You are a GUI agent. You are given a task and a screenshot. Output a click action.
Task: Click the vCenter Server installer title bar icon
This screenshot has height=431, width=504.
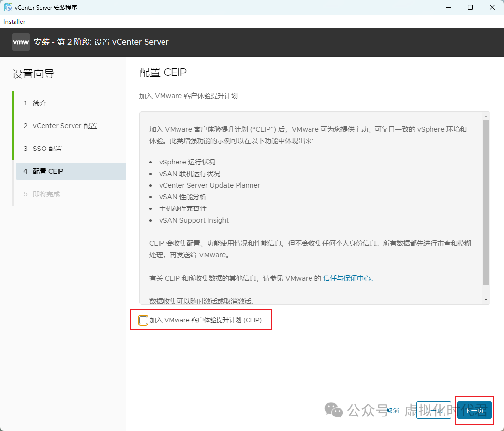pyautogui.click(x=8, y=7)
